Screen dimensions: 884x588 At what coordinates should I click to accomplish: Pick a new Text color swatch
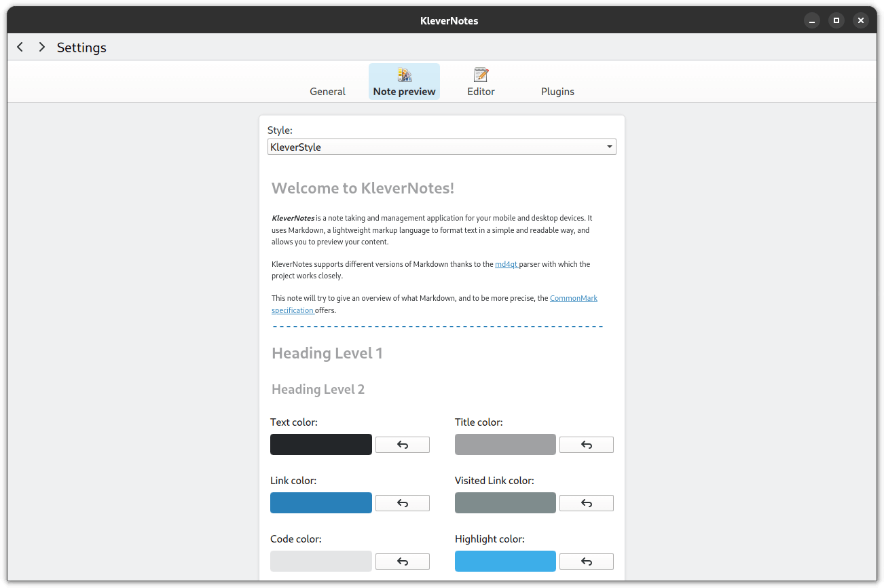(320, 444)
